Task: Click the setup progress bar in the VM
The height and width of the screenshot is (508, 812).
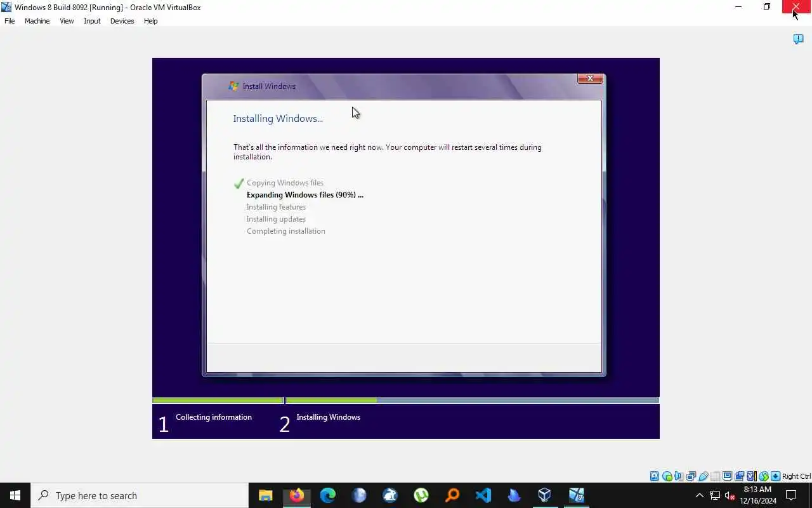Action: coord(406,400)
